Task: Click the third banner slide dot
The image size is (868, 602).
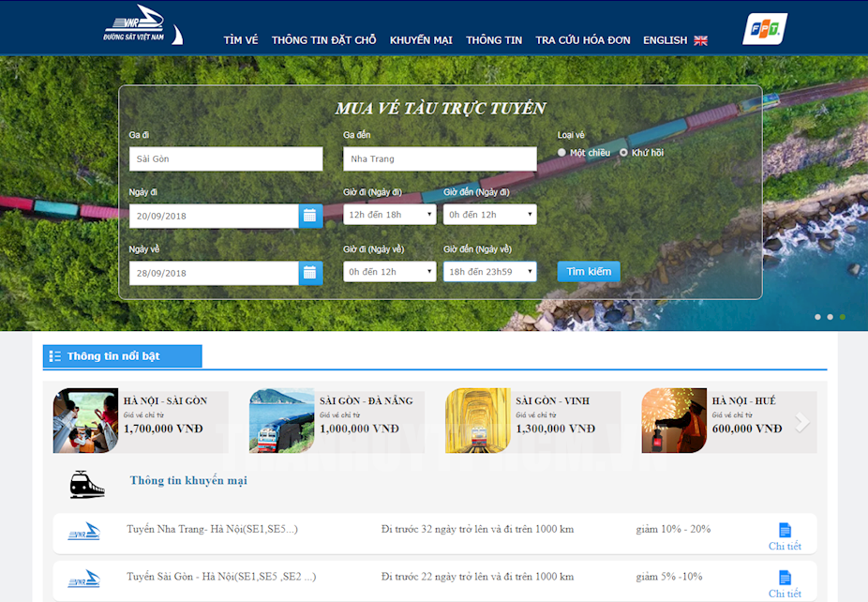Action: [842, 317]
